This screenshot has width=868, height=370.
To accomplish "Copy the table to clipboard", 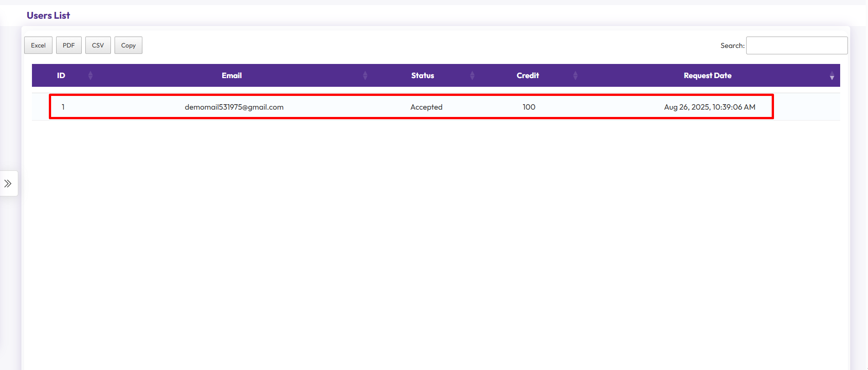I will pos(128,45).
